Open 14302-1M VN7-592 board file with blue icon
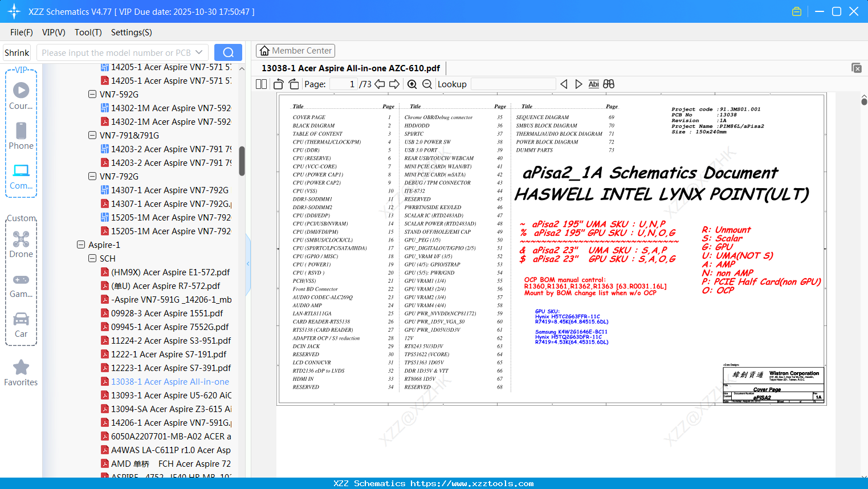 coord(166,108)
